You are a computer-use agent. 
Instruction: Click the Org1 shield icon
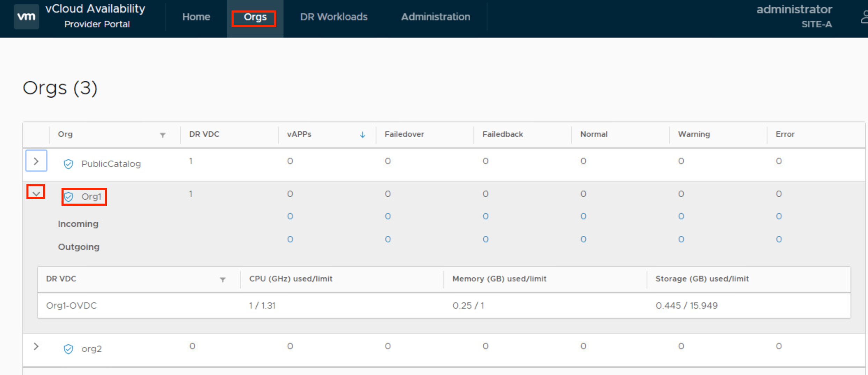(69, 197)
